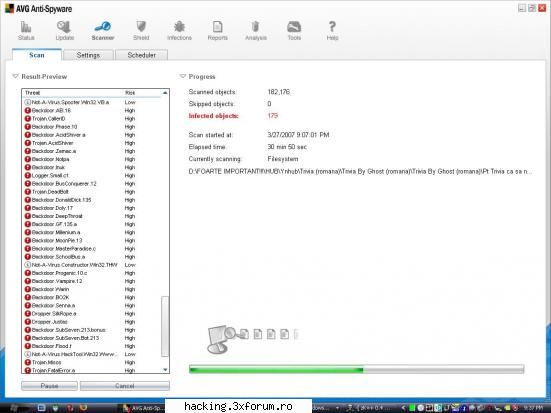Cancel the running scan
The height and width of the screenshot is (413, 551).
[x=125, y=386]
